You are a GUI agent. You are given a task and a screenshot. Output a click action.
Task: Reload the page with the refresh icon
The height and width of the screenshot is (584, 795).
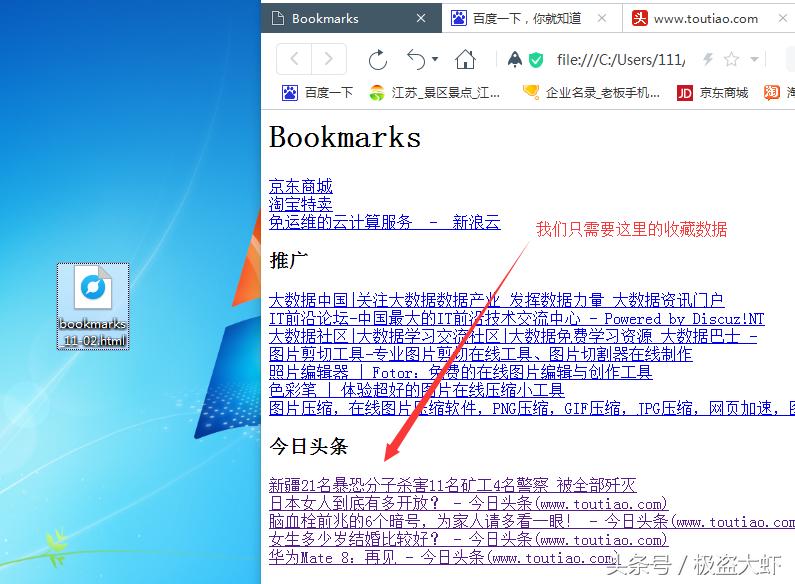[378, 60]
